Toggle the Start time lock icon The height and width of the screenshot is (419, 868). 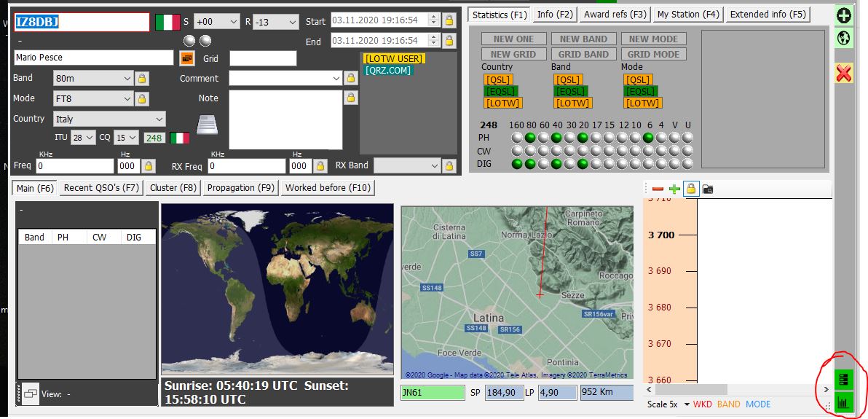click(x=449, y=21)
